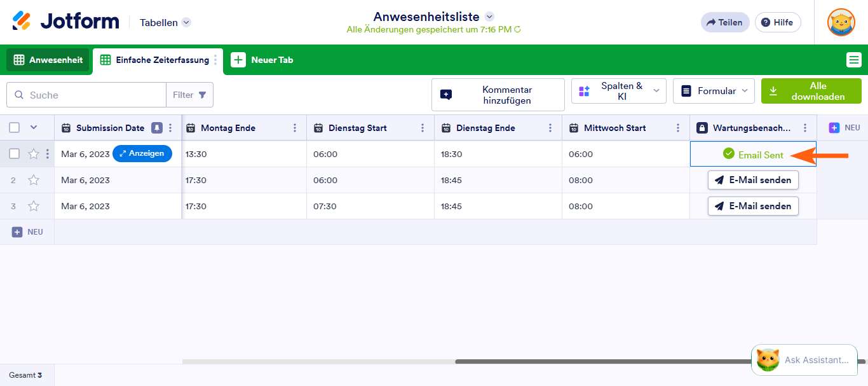The image size is (868, 386).
Task: Open the user avatar menu
Action: click(x=841, y=22)
